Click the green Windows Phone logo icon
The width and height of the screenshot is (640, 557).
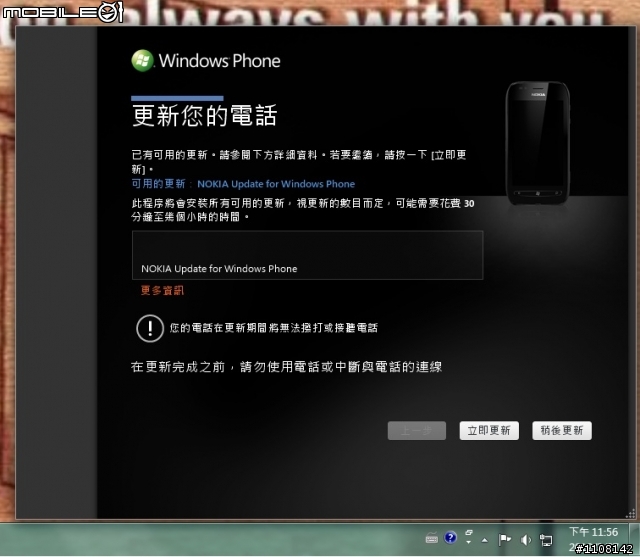pos(142,60)
